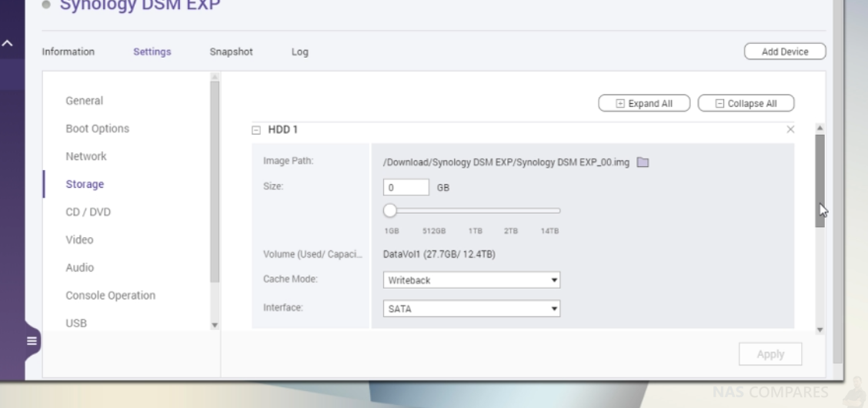Click the Expand All button
868x408 pixels.
644,103
